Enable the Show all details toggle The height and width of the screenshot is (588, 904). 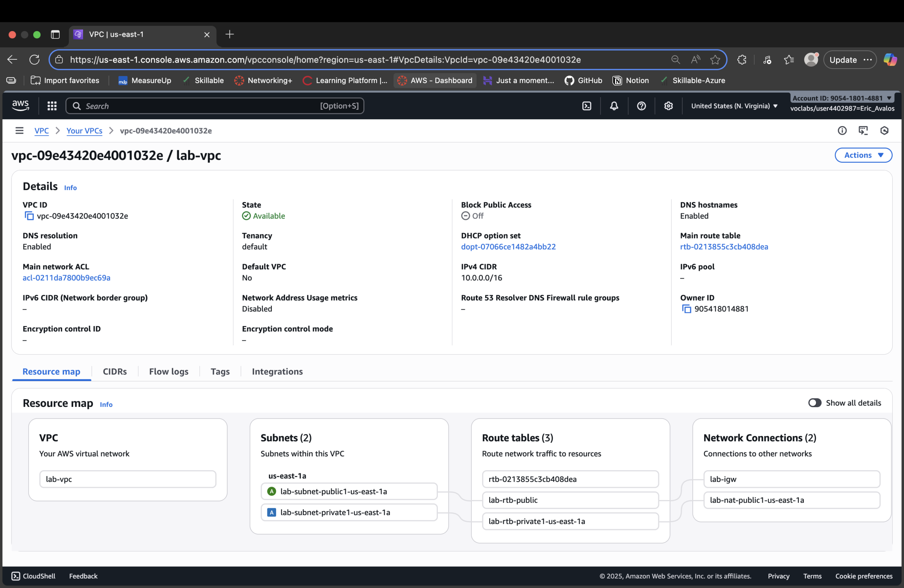point(814,403)
